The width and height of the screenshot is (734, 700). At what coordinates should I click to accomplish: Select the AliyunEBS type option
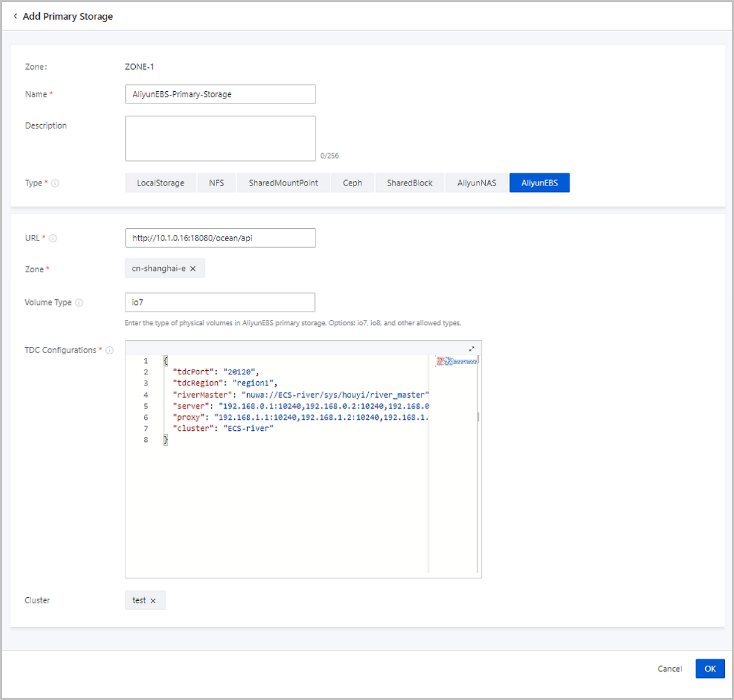(539, 183)
